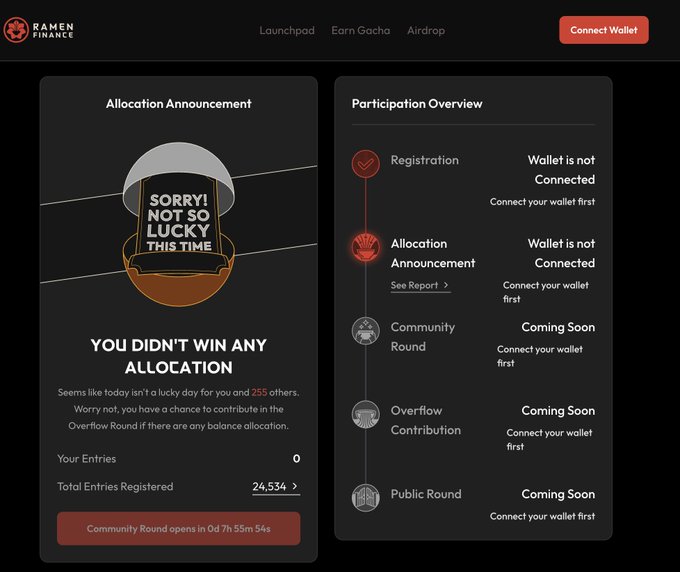Click the Allocation Announcement step label
Screen dimensions: 680x572
pyautogui.click(x=433, y=253)
